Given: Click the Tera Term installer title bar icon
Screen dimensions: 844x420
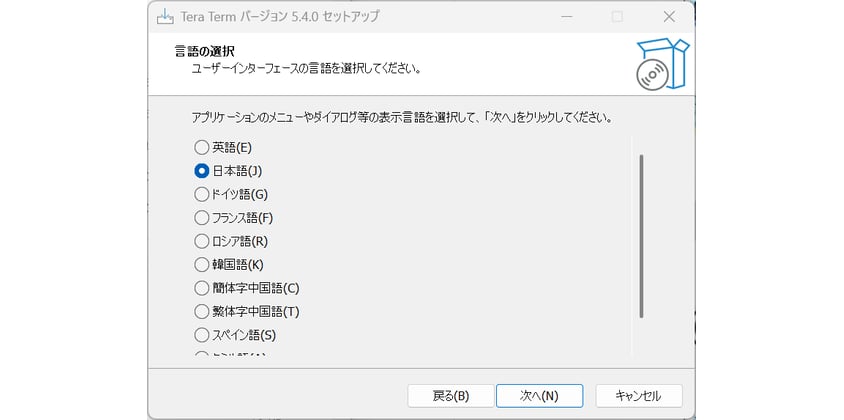Looking at the screenshot, I should tap(166, 17).
